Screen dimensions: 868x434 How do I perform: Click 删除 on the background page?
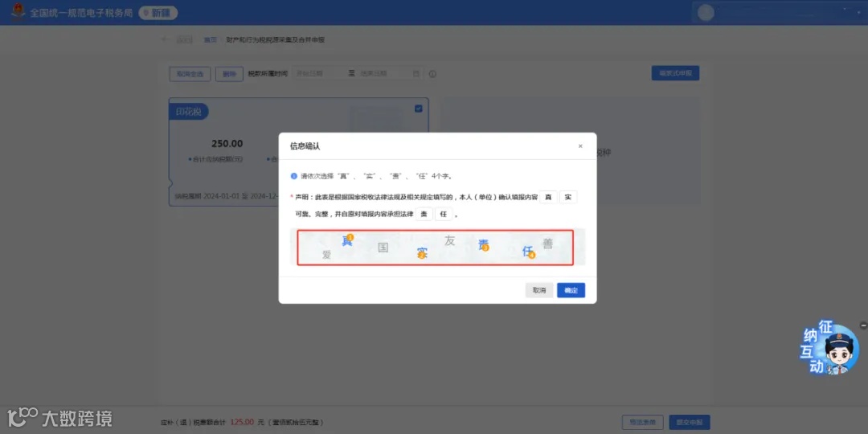[x=229, y=74]
